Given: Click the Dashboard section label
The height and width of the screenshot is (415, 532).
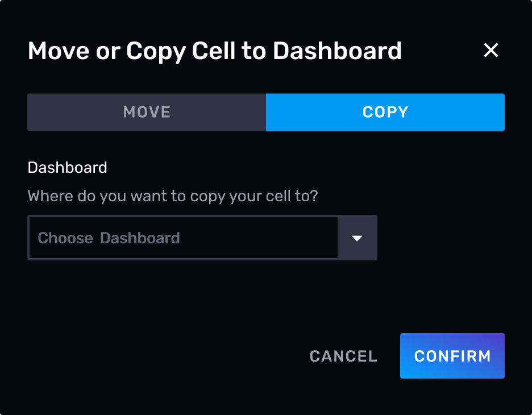Looking at the screenshot, I should pyautogui.click(x=67, y=167).
